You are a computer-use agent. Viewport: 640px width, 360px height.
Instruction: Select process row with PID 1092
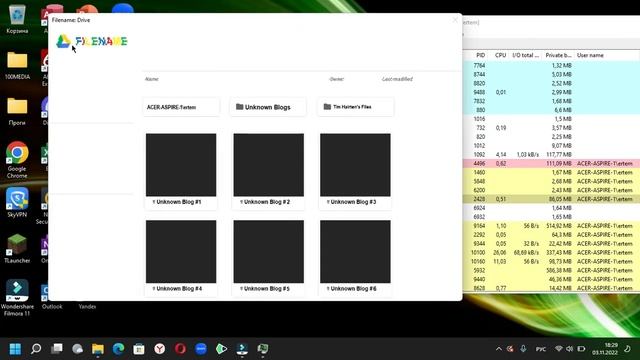(551, 154)
